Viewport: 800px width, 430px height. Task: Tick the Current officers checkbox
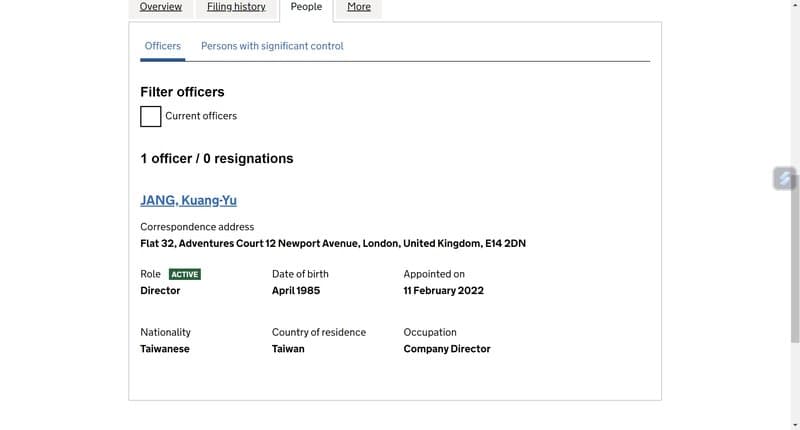[151, 116]
